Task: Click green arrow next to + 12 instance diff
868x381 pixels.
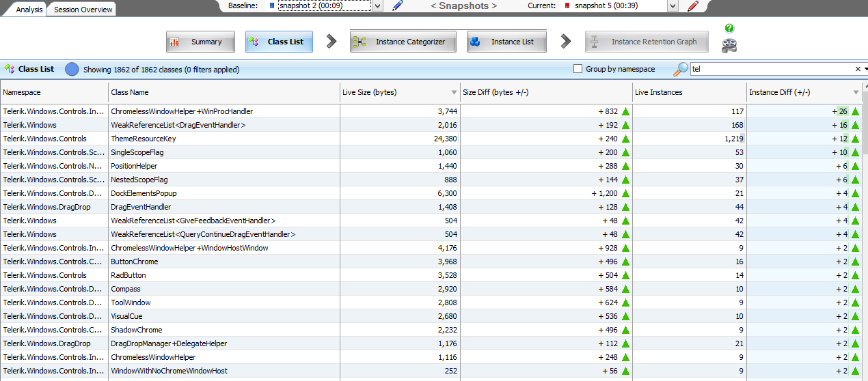Action: point(855,139)
